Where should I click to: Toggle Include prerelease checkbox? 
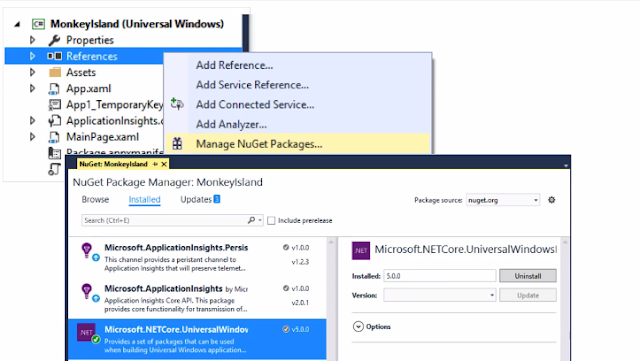[271, 221]
